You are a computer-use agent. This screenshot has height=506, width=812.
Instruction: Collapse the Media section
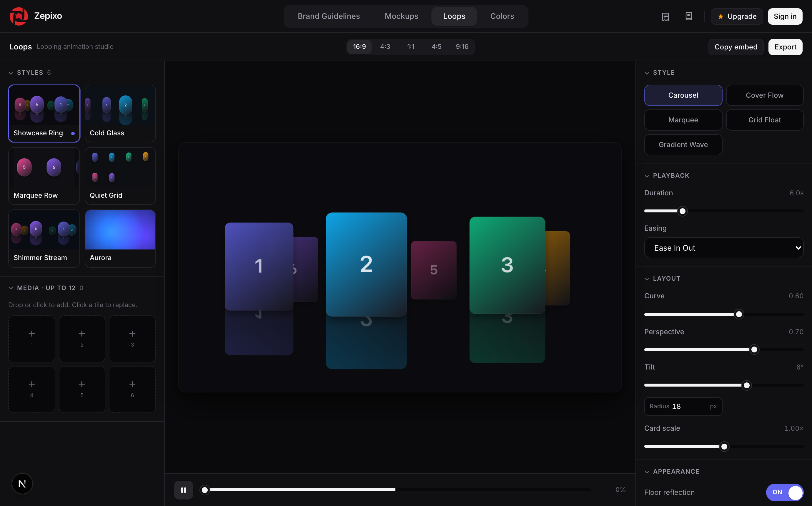[11, 288]
